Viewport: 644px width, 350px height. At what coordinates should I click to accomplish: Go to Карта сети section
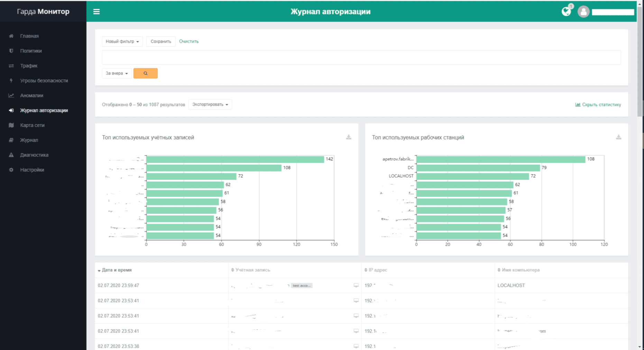click(32, 125)
